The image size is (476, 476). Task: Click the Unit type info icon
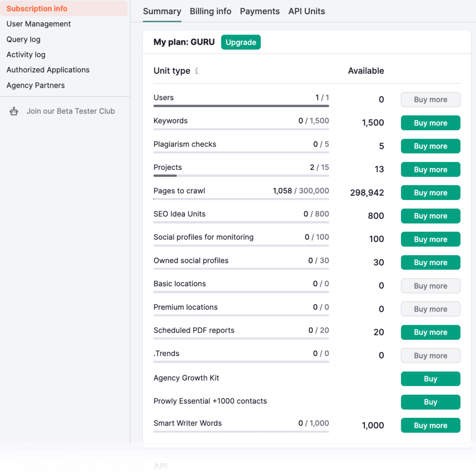pyautogui.click(x=197, y=70)
